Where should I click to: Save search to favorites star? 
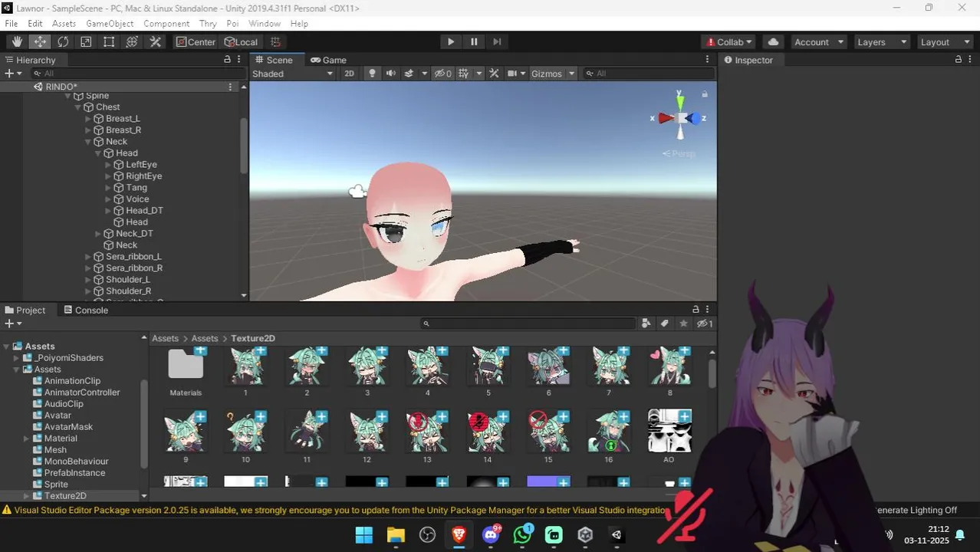pyautogui.click(x=684, y=324)
